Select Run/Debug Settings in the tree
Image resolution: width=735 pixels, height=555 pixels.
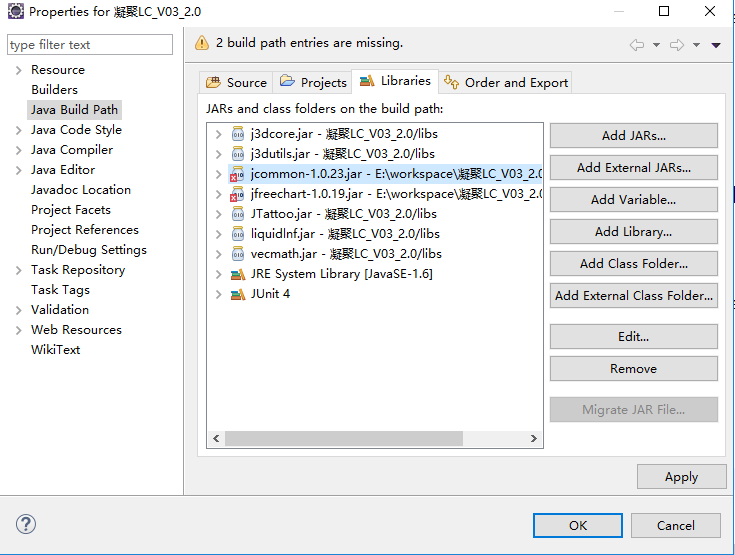[89, 250]
